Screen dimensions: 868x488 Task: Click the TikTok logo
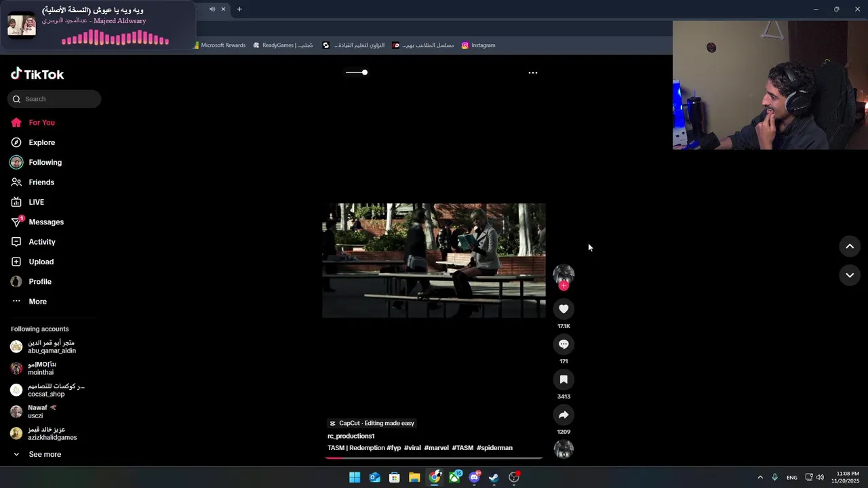(37, 74)
